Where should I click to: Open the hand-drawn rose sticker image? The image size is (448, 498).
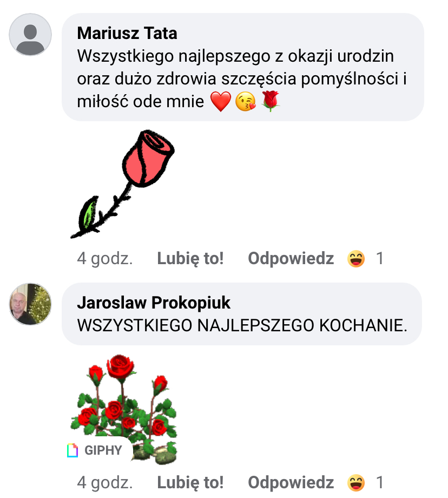pyautogui.click(x=123, y=184)
